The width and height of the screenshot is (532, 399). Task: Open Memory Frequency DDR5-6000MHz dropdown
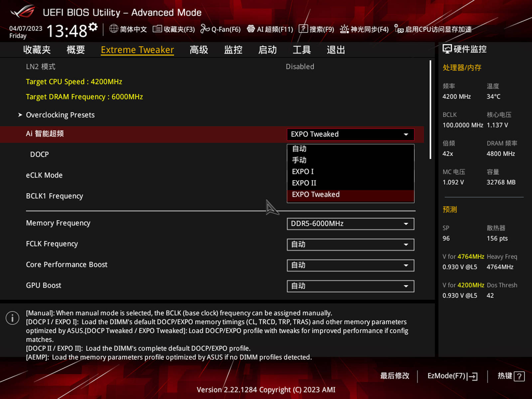pyautogui.click(x=350, y=224)
